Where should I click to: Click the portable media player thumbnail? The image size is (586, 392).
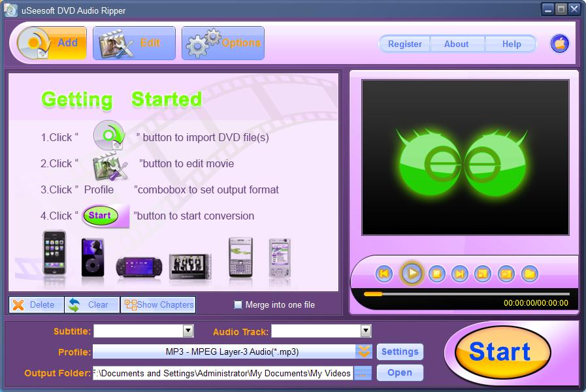[x=190, y=266]
